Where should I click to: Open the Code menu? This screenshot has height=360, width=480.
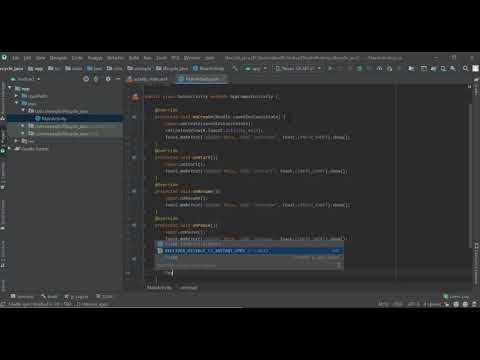[77, 58]
